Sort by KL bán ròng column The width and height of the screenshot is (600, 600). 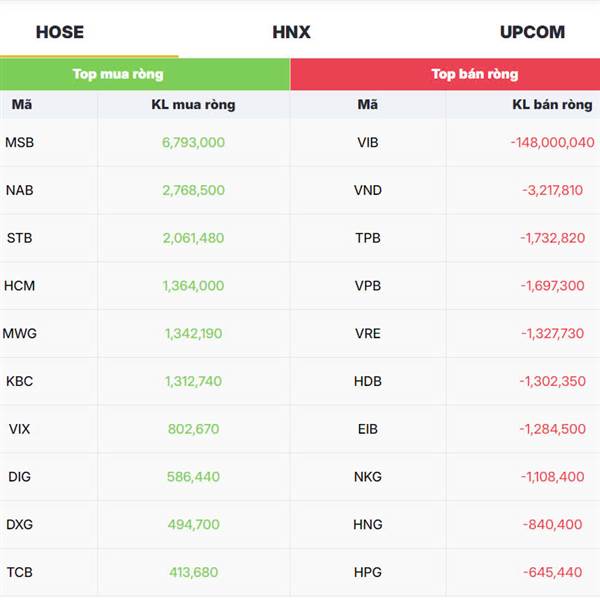coord(552,104)
